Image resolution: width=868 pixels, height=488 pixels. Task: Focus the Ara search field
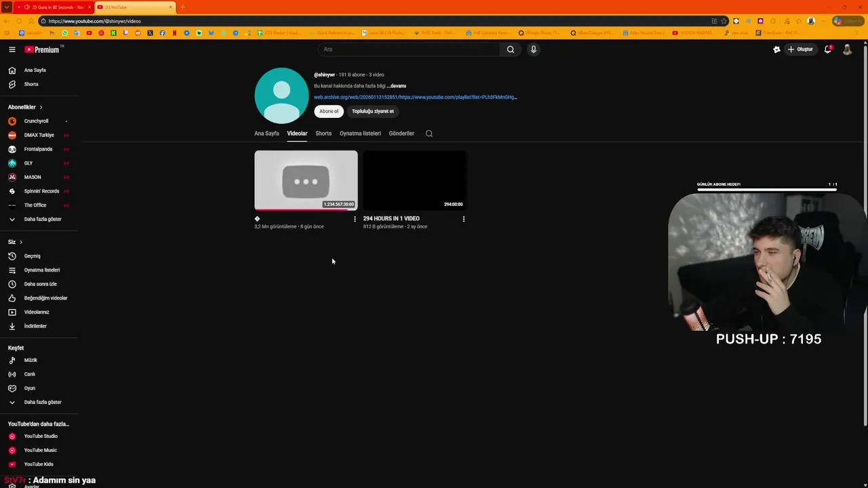[x=410, y=49]
